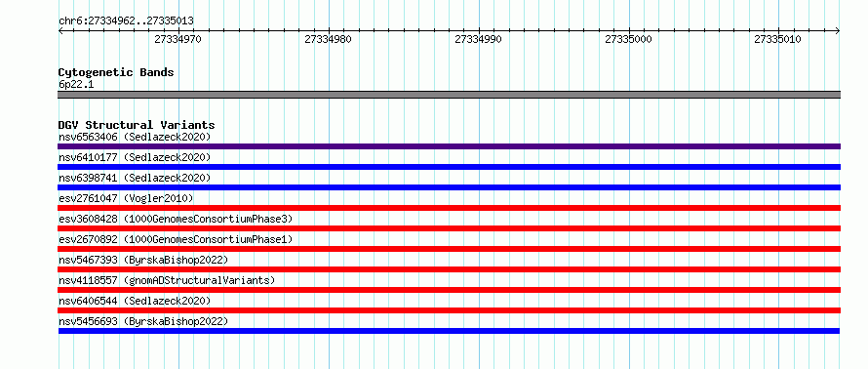Click the red esv2670892 variant bar
Viewport: 868px width, 369px height.
(x=449, y=249)
